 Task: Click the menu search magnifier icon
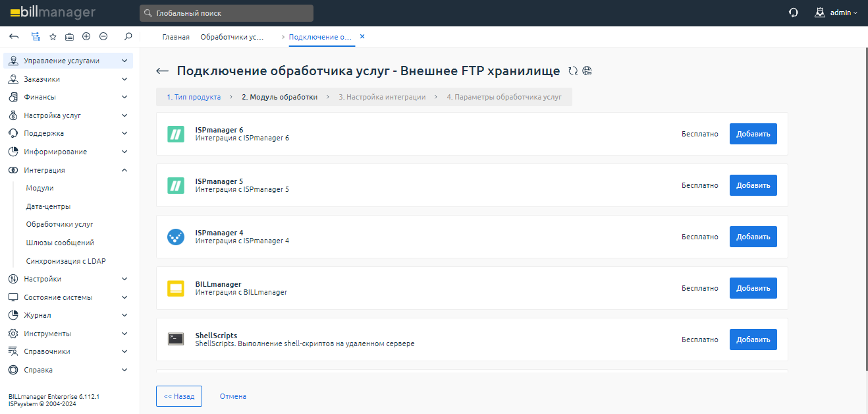coord(128,37)
